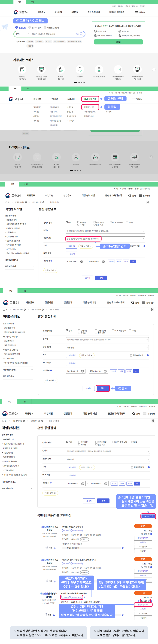Click the 1년 인증 info icon for 소방기술사 course
Viewport: 158px width, 644px height.
click(x=54, y=615)
